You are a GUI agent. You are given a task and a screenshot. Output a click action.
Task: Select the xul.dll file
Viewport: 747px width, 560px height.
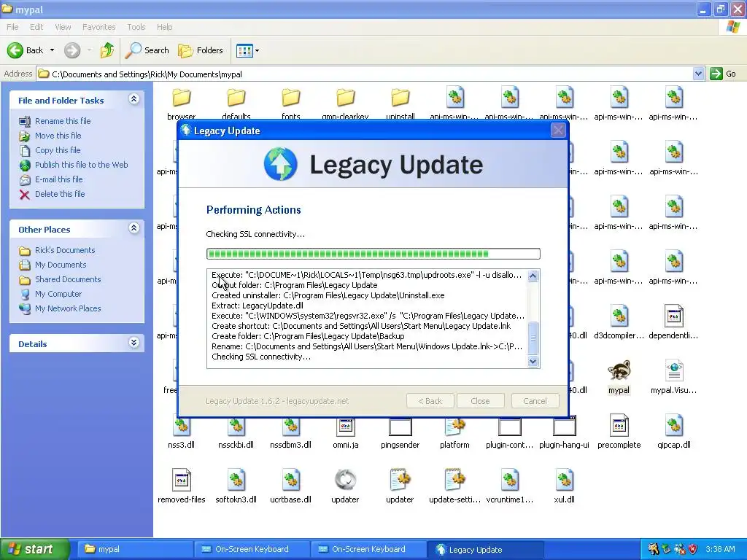(x=564, y=486)
